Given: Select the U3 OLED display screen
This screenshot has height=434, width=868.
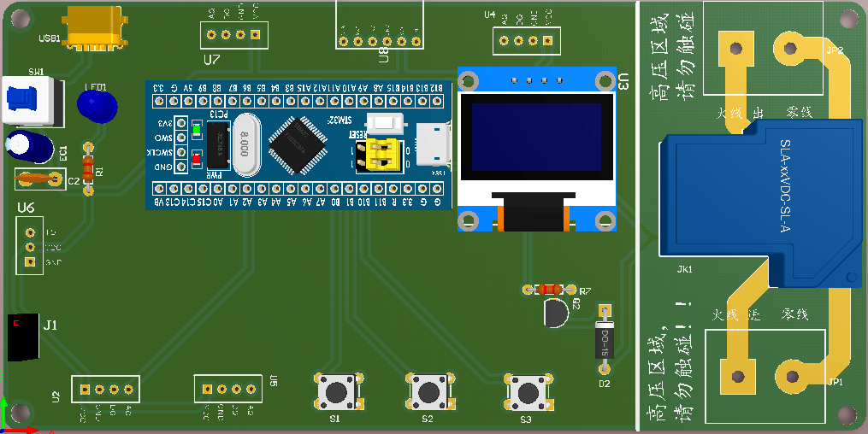Looking at the screenshot, I should (536, 137).
